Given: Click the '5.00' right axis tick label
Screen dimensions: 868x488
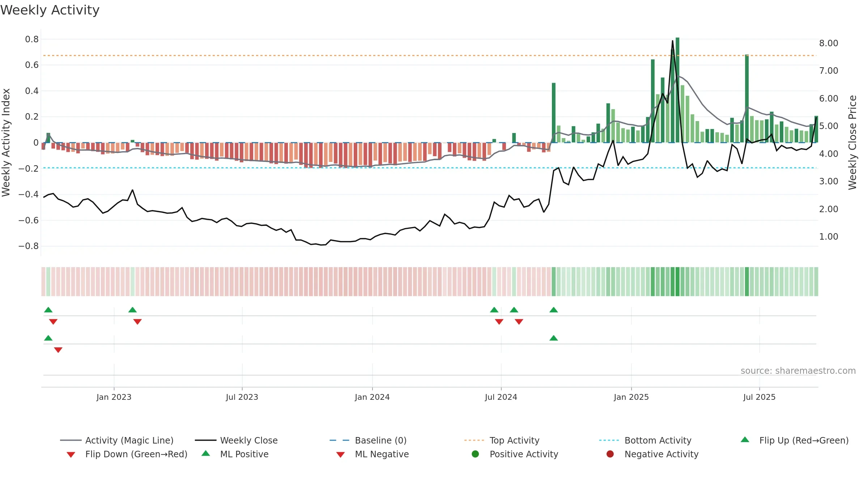Looking at the screenshot, I should [x=829, y=126].
